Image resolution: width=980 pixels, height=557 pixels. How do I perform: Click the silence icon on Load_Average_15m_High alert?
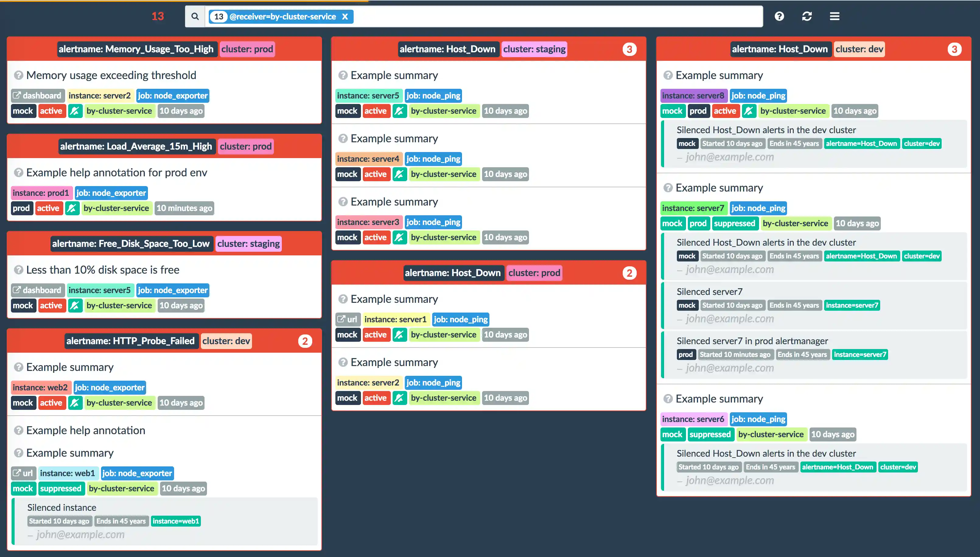point(72,208)
